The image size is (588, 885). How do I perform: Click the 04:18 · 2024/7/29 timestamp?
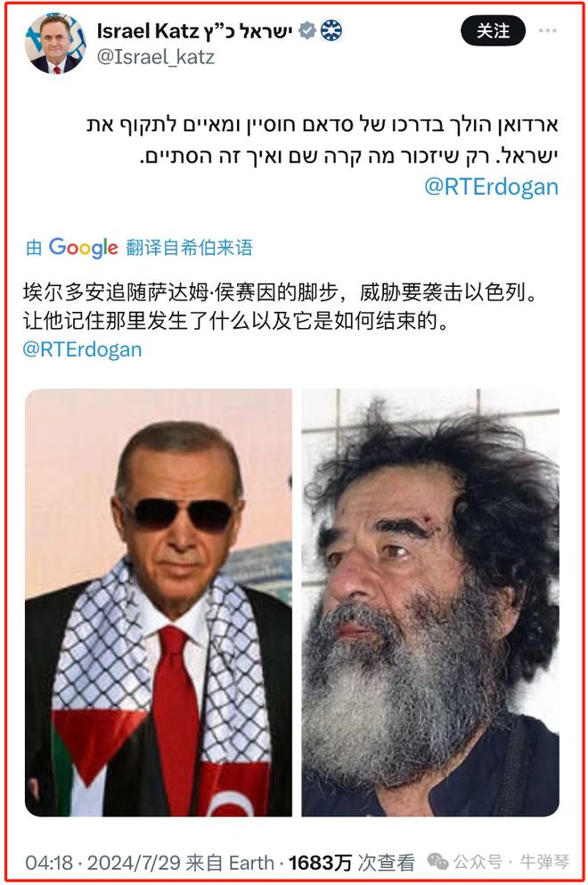(102, 863)
